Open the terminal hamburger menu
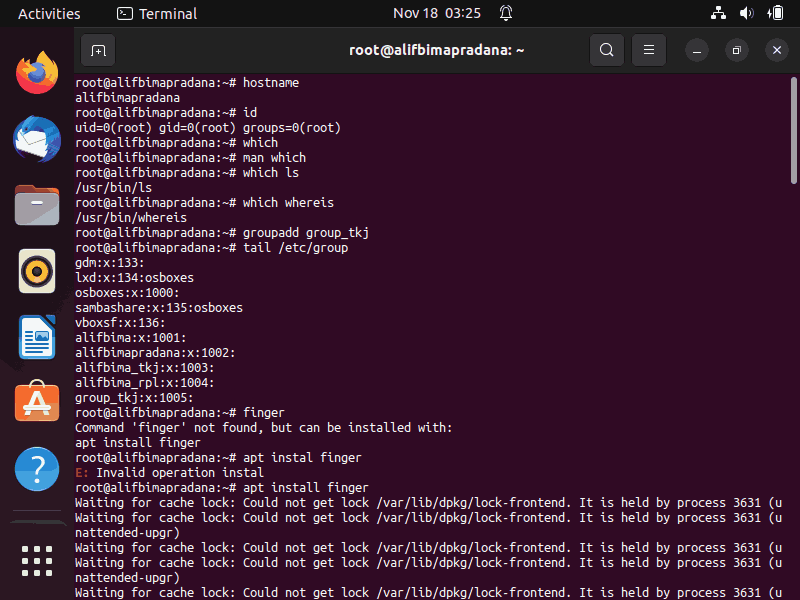 (648, 50)
